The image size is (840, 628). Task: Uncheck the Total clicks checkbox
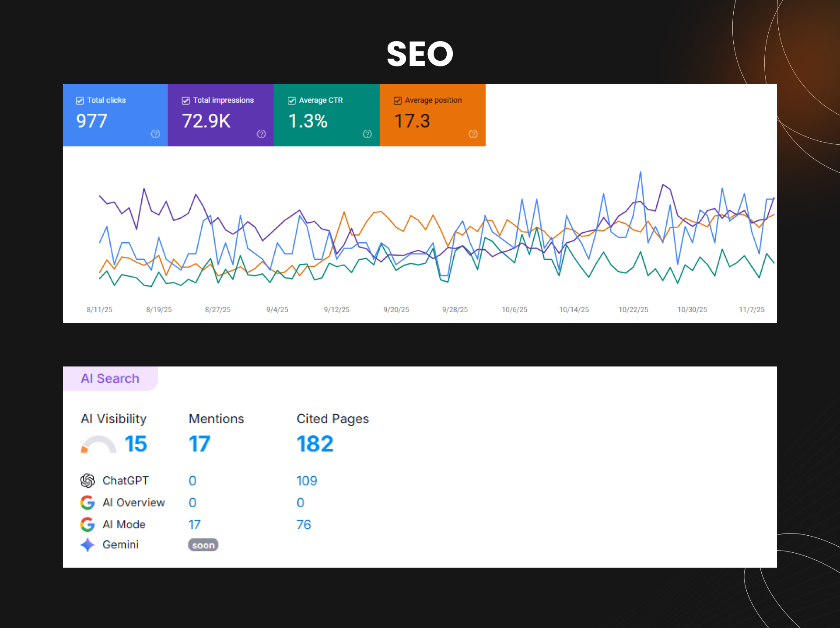[x=80, y=101]
